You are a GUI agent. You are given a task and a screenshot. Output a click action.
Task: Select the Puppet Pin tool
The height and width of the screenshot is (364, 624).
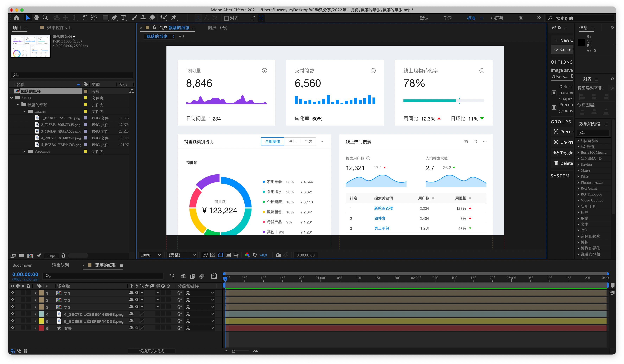coord(174,18)
